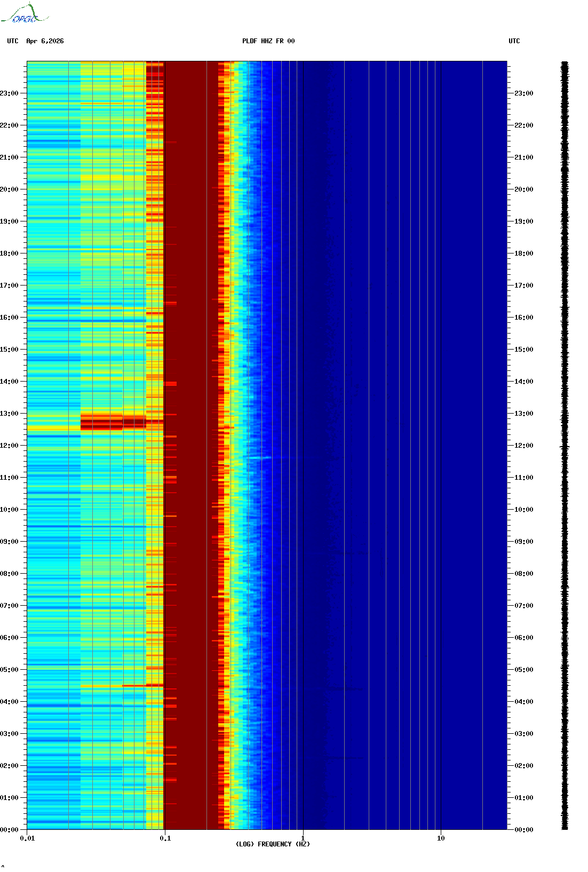
Task: Click the left 19:00 time label
Action: click(x=9, y=221)
